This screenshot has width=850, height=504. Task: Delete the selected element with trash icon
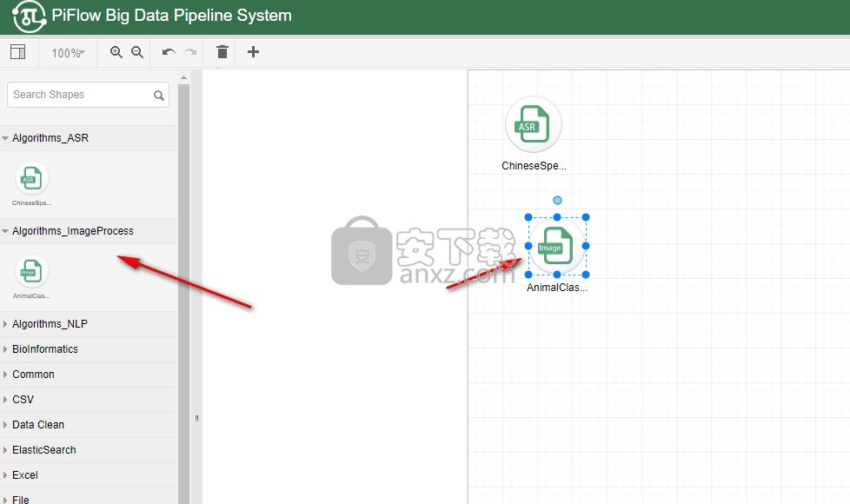coord(222,52)
